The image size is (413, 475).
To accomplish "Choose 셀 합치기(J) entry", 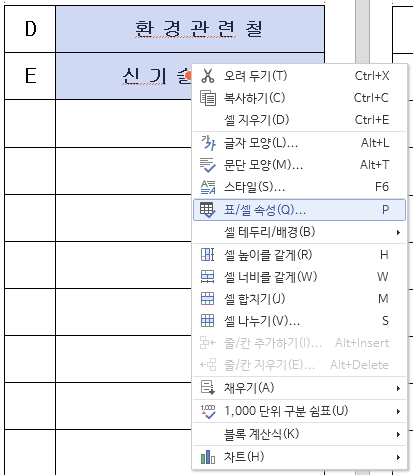I will (x=299, y=299).
